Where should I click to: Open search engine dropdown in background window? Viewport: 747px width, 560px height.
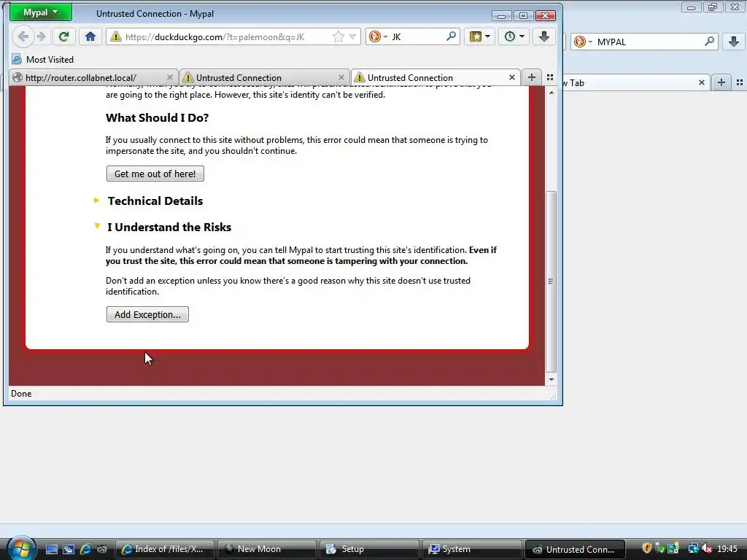point(583,42)
